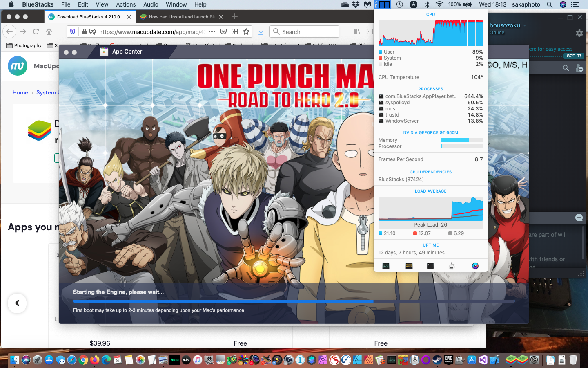Switch to How can I Install tab
Image resolution: width=588 pixels, height=368 pixels.
coord(181,17)
